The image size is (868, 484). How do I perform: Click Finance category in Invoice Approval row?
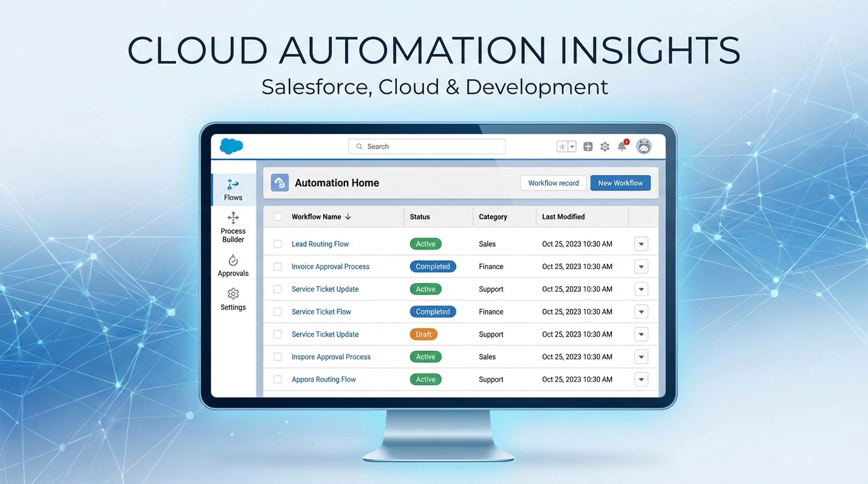coord(491,267)
